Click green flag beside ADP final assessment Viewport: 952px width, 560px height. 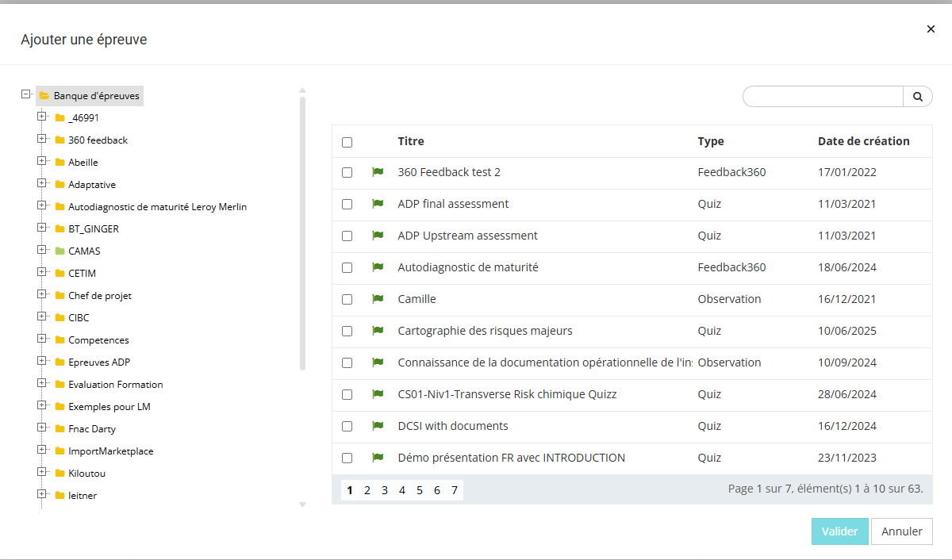coord(378,204)
